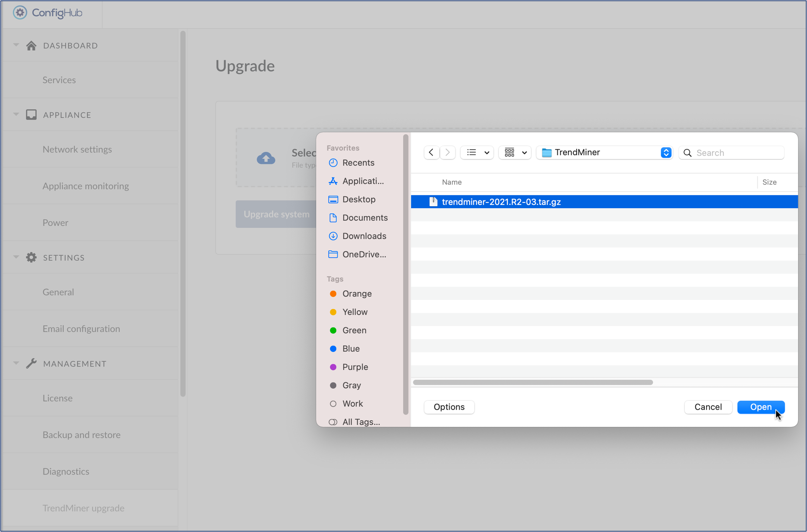Click the Search field in file dialog
807x532 pixels.
(x=731, y=153)
